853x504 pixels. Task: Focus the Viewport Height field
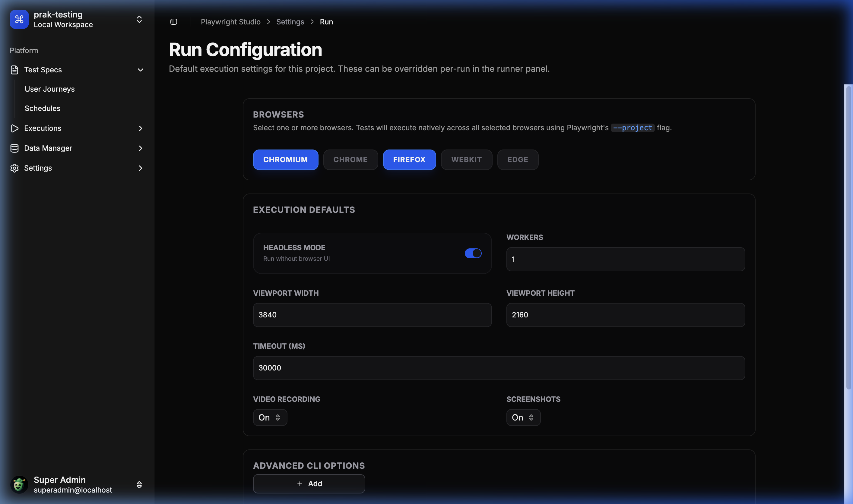click(625, 315)
